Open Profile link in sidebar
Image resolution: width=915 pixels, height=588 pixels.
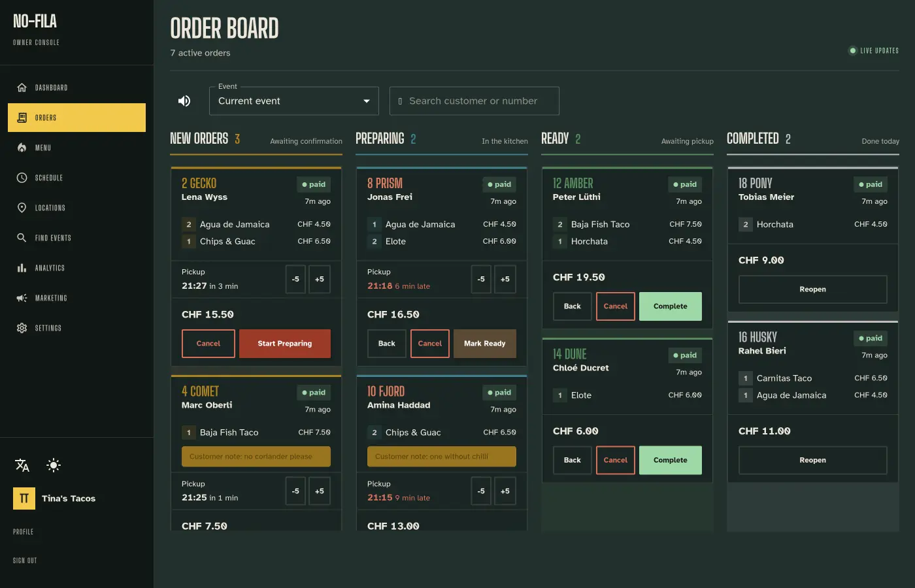click(24, 532)
